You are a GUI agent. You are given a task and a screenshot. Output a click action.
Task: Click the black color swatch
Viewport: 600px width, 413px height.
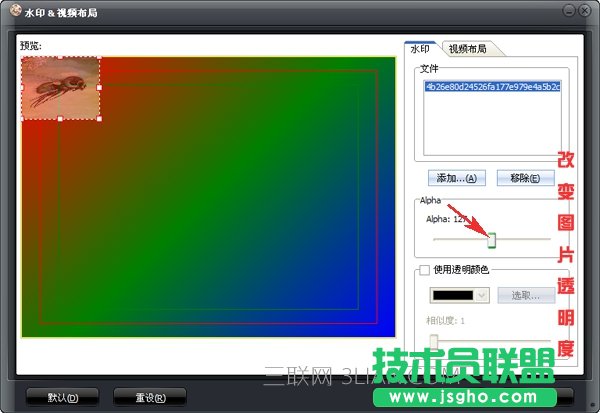pyautogui.click(x=453, y=295)
